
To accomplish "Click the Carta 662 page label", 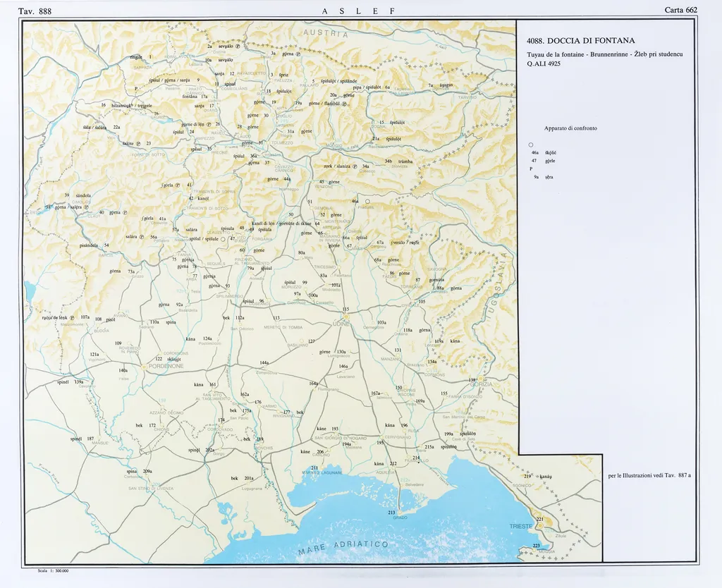I will pos(680,10).
